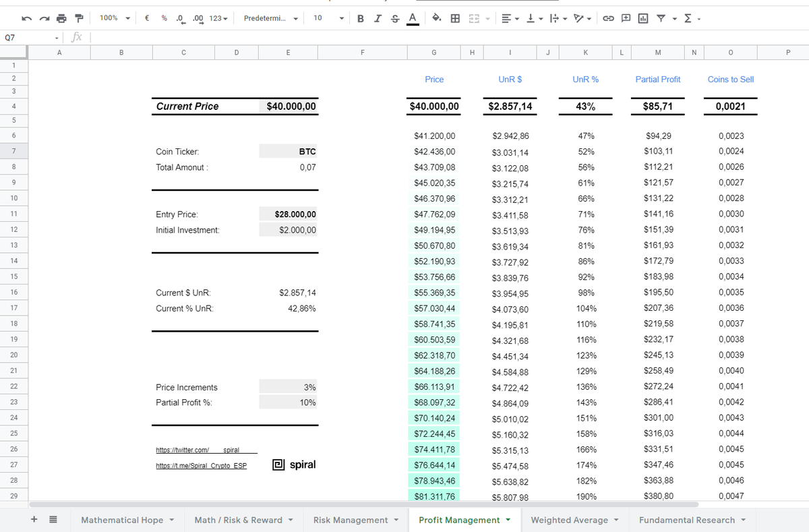Switch to the Risk Management sheet

(x=355, y=520)
